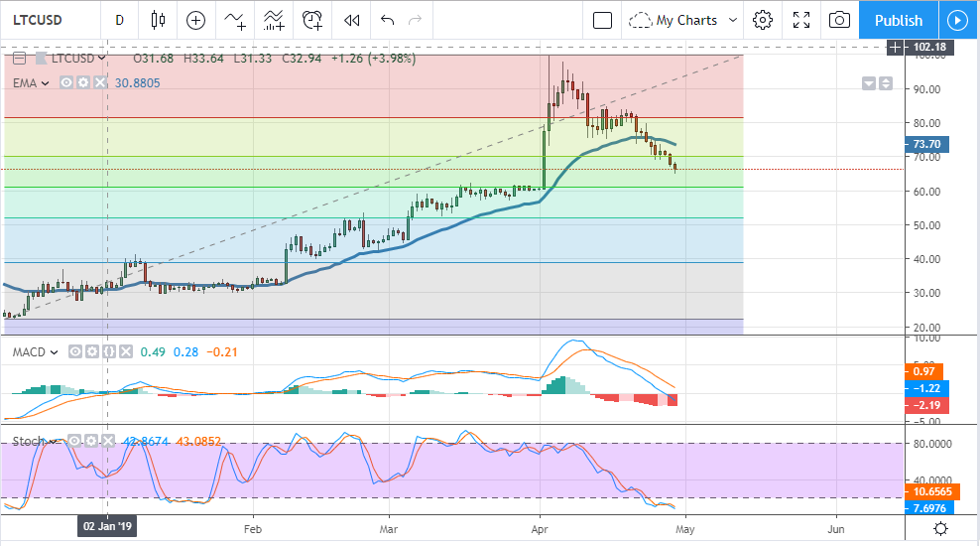The height and width of the screenshot is (546, 980).
Task: Open time axis settings gear at bottom right
Action: (x=940, y=529)
